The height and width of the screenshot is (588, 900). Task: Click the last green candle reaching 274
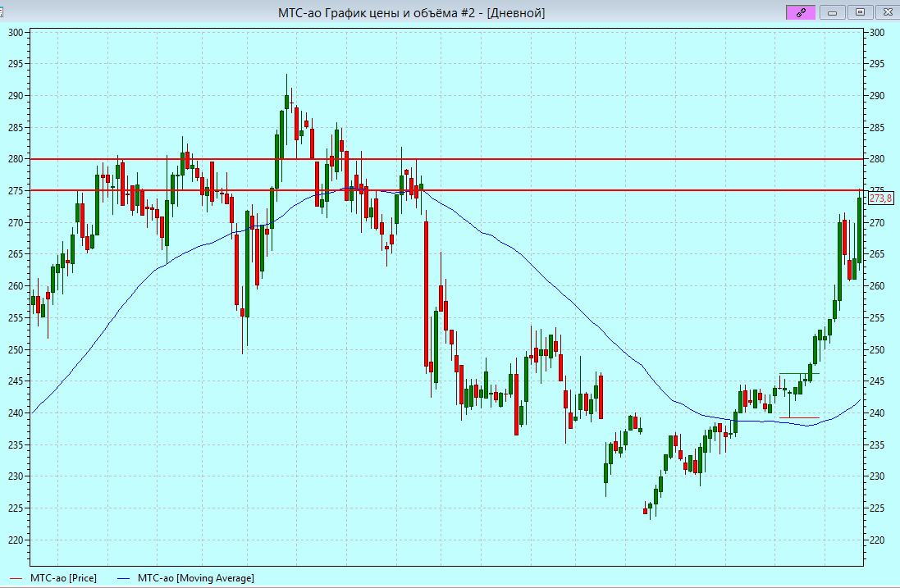click(x=859, y=230)
